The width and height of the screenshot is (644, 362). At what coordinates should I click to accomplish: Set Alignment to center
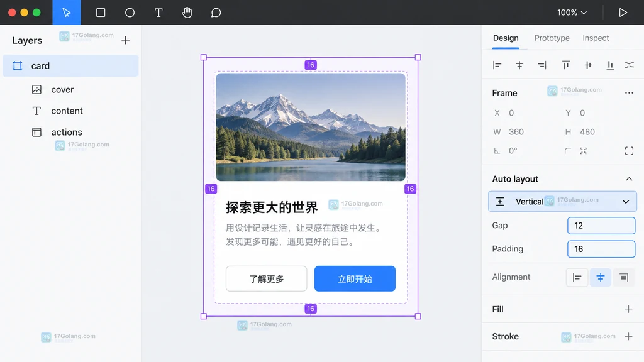click(x=601, y=277)
